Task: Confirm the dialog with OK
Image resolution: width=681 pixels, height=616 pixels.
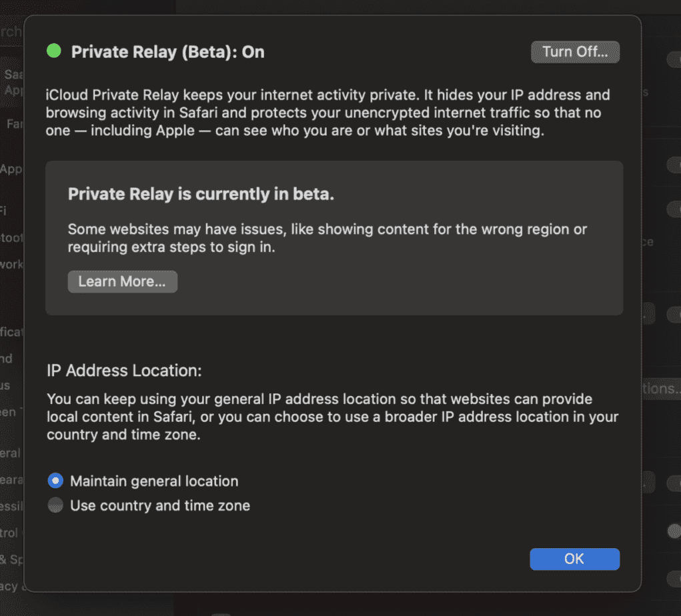Action: (574, 559)
